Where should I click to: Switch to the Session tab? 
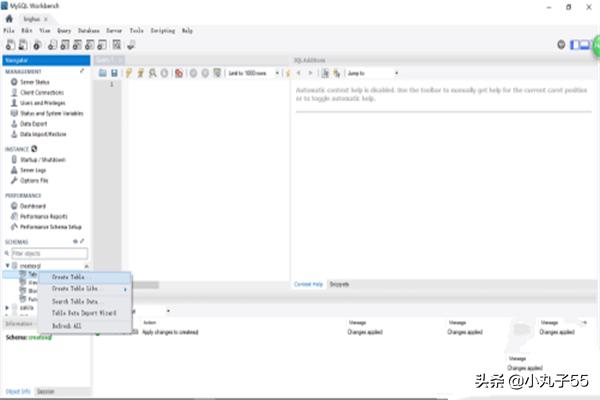[x=46, y=391]
